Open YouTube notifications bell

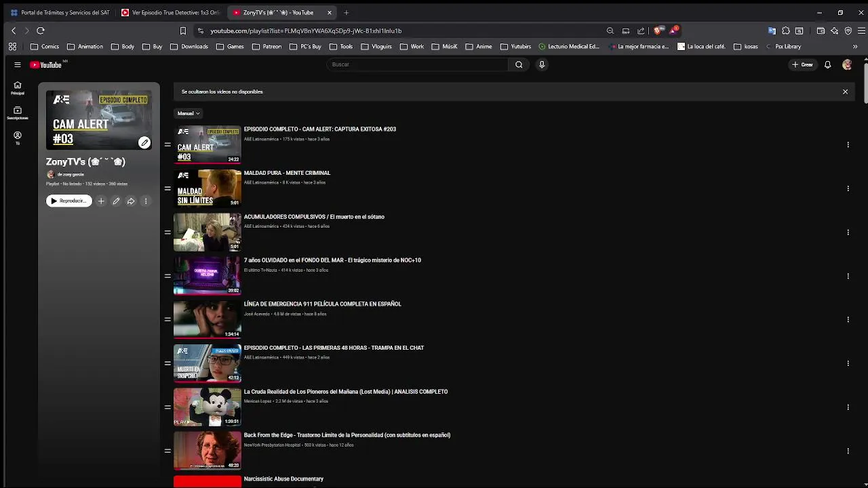pyautogui.click(x=827, y=64)
